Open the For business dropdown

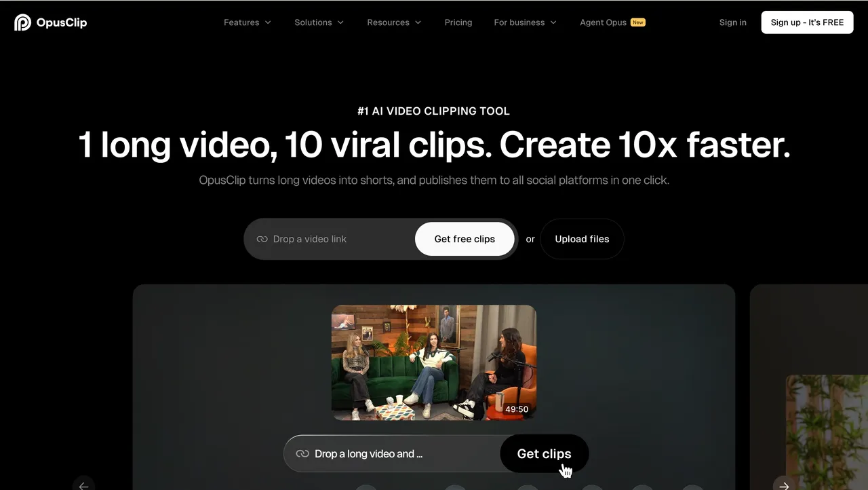point(525,22)
